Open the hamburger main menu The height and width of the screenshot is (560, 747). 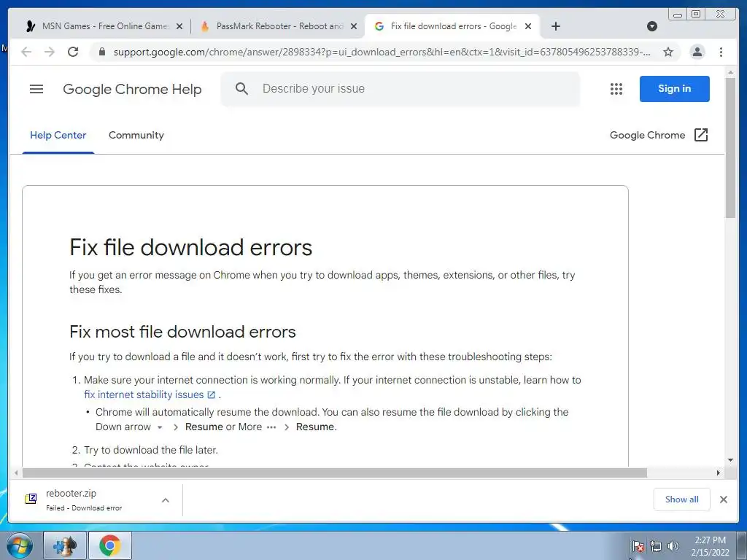click(x=36, y=89)
